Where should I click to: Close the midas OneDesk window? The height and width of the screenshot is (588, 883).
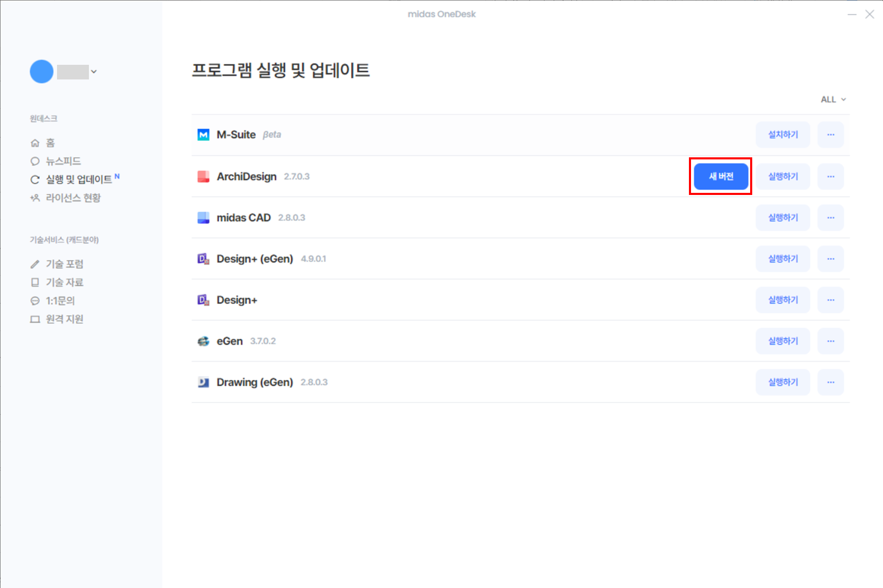pos(869,15)
